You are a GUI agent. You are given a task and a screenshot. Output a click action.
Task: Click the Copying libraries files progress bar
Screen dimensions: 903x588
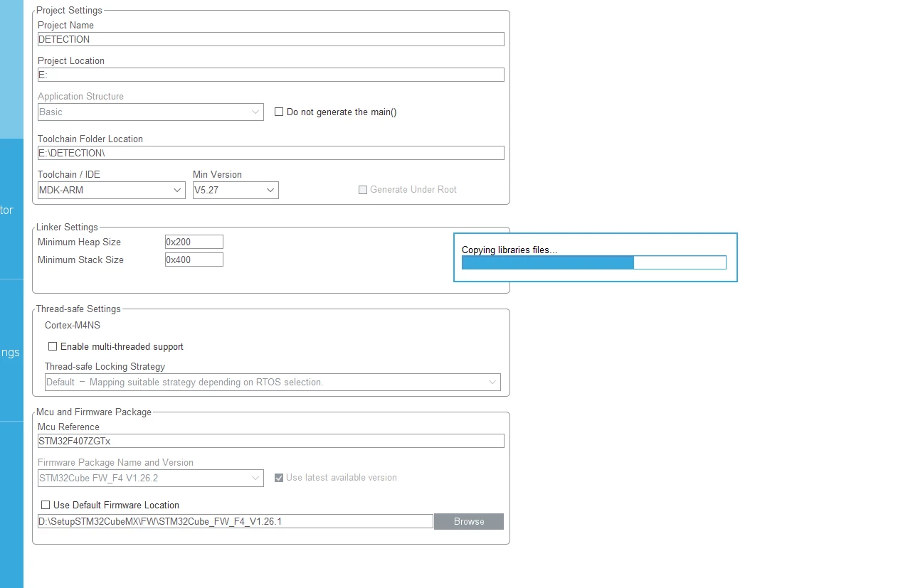click(594, 262)
